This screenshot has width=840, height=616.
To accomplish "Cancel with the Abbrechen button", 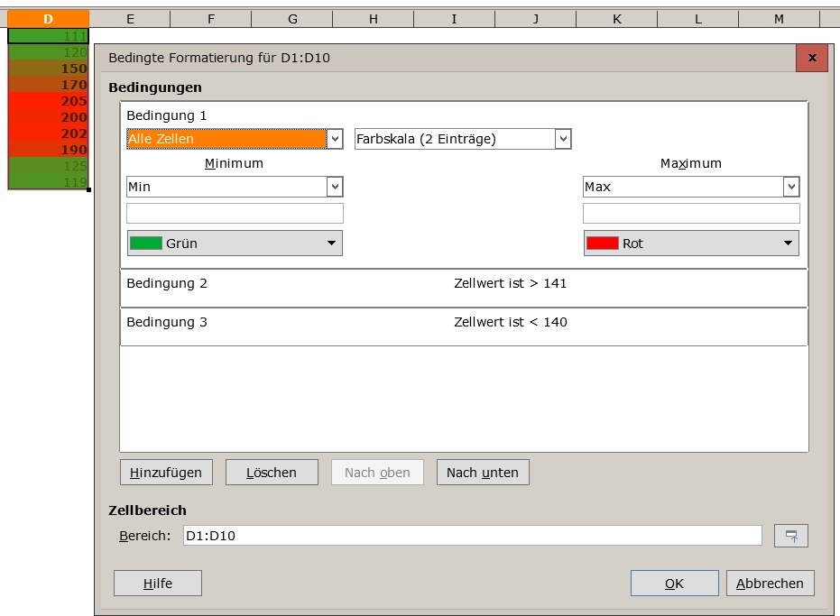I will [770, 584].
